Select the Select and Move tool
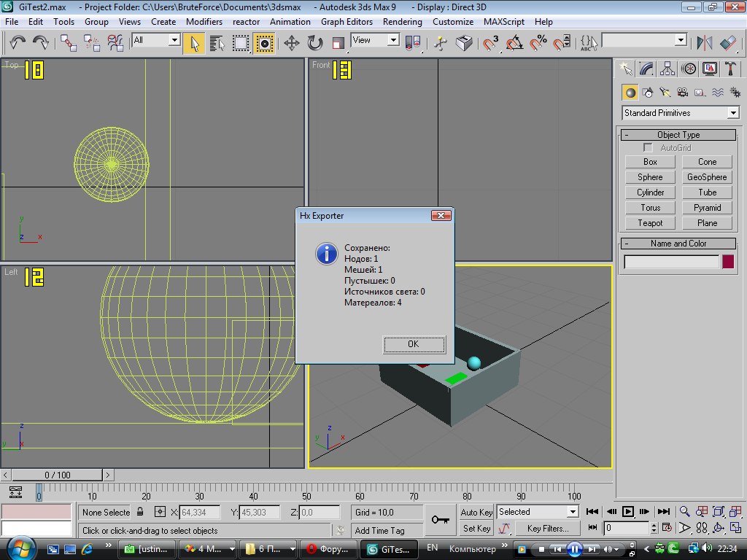Viewport: 747px width, 560px height. pyautogui.click(x=292, y=43)
